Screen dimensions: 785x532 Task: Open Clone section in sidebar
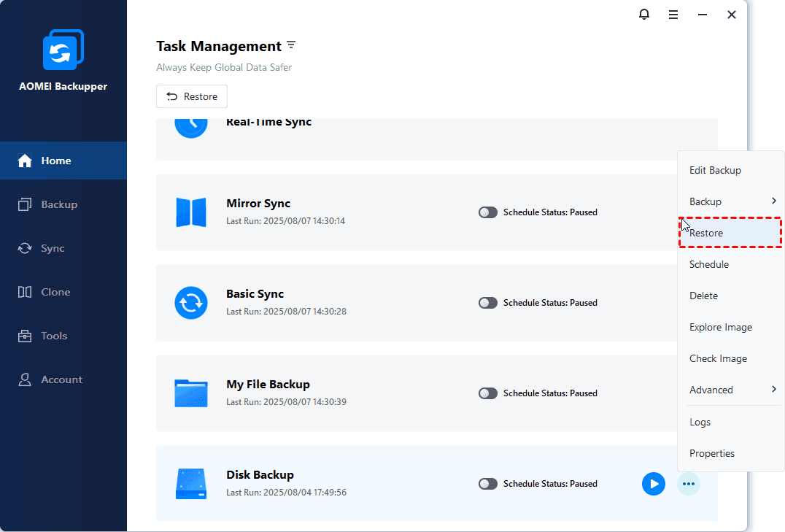[63, 292]
